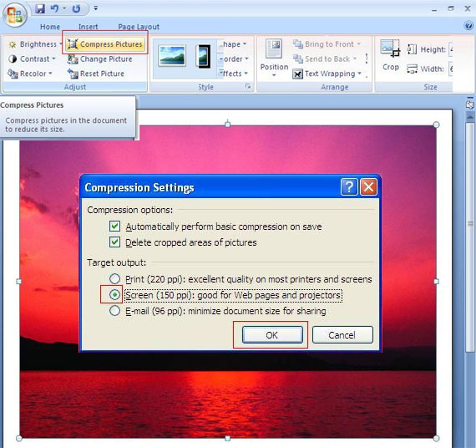Close the Compression Settings dialog
Image resolution: width=476 pixels, height=448 pixels.
point(368,187)
